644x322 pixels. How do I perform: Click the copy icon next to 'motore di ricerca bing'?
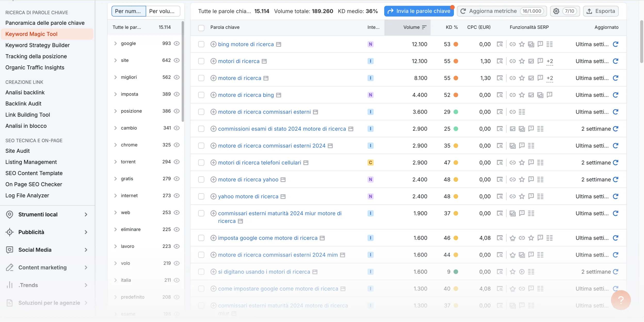pyautogui.click(x=278, y=95)
